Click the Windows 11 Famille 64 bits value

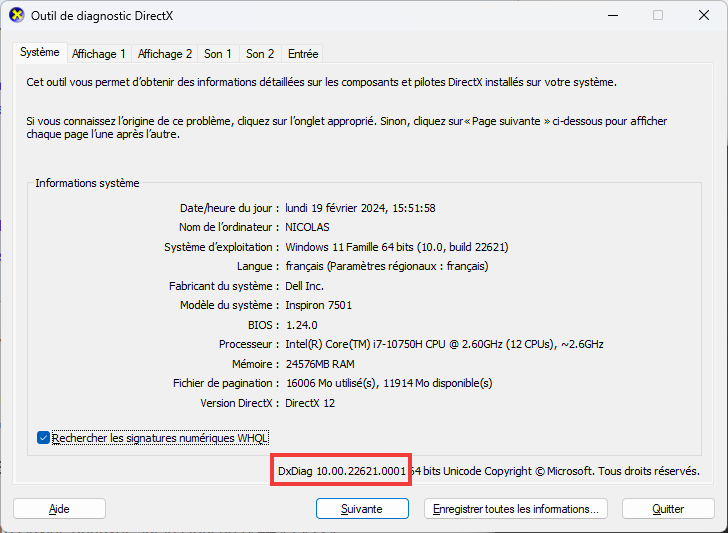397,247
